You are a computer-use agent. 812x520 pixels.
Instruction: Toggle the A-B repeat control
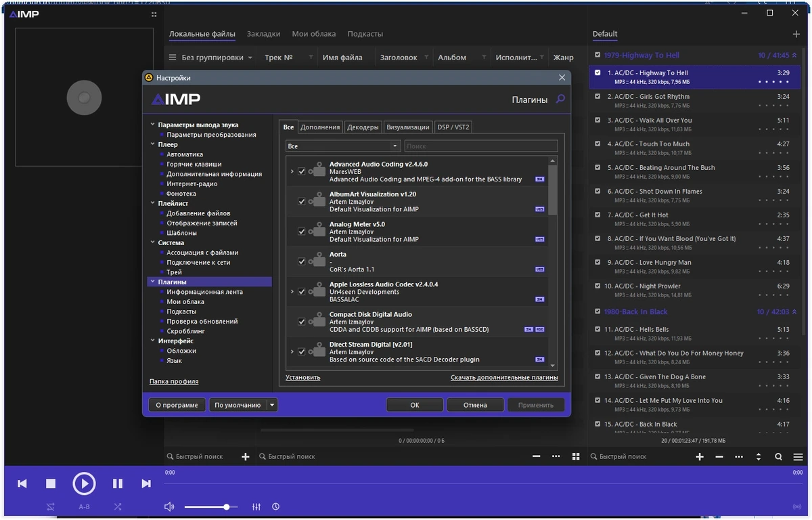[84, 506]
